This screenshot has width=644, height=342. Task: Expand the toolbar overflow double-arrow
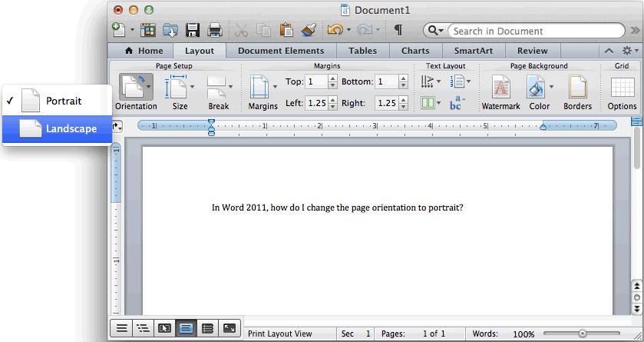pyautogui.click(x=635, y=31)
